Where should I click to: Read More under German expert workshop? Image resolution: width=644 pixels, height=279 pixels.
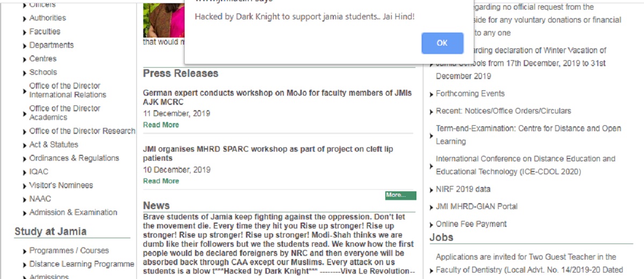[x=160, y=125]
